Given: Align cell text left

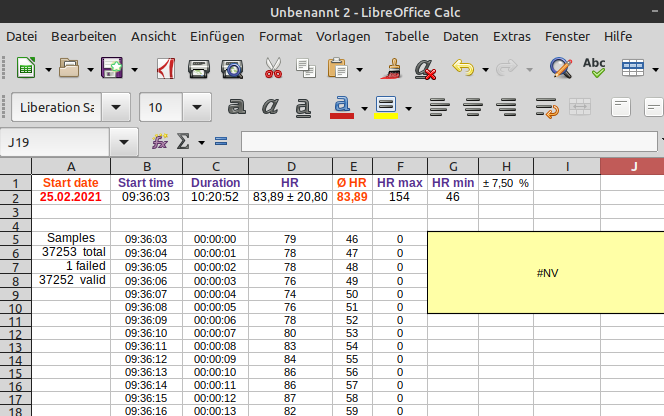Looking at the screenshot, I should pos(439,107).
